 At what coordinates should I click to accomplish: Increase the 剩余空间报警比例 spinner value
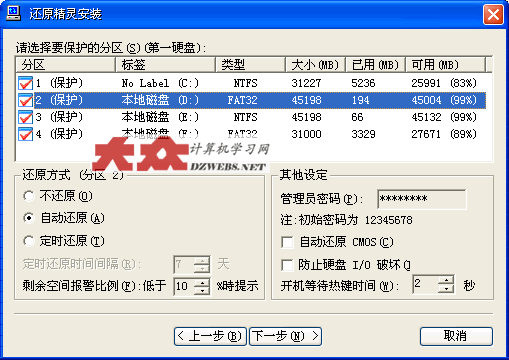[x=202, y=282]
